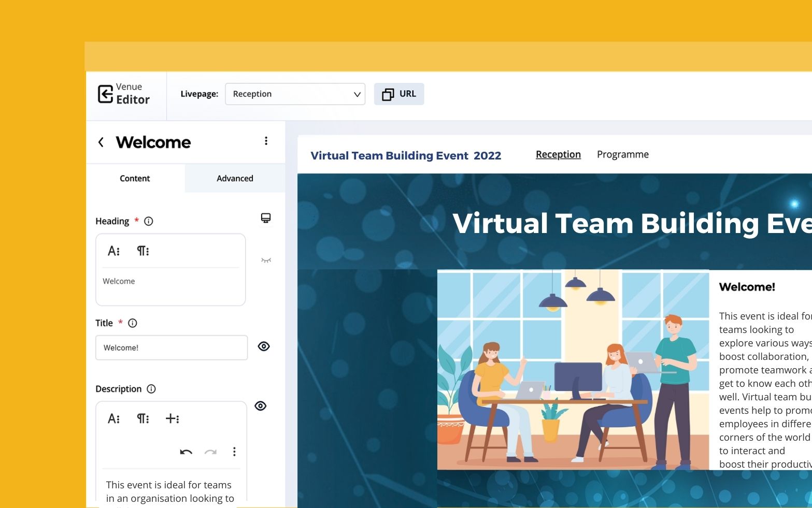Viewport: 812px width, 508px height.
Task: Toggle Heading visibility with closed-eye icon
Action: click(x=265, y=261)
